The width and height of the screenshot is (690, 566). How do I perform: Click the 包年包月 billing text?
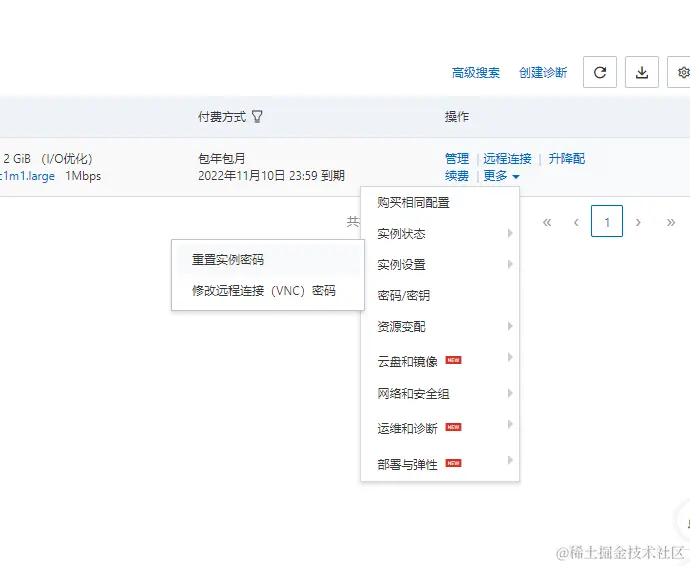[222, 158]
